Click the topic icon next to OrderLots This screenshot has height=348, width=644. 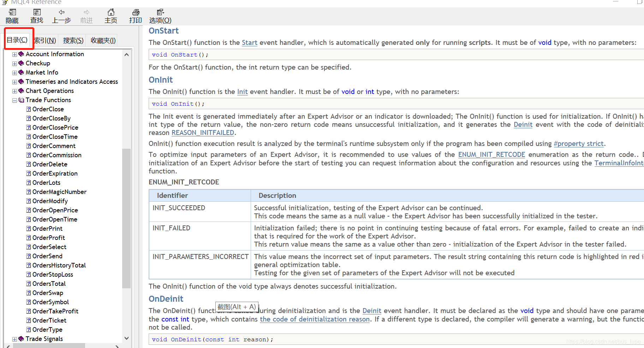coord(29,183)
